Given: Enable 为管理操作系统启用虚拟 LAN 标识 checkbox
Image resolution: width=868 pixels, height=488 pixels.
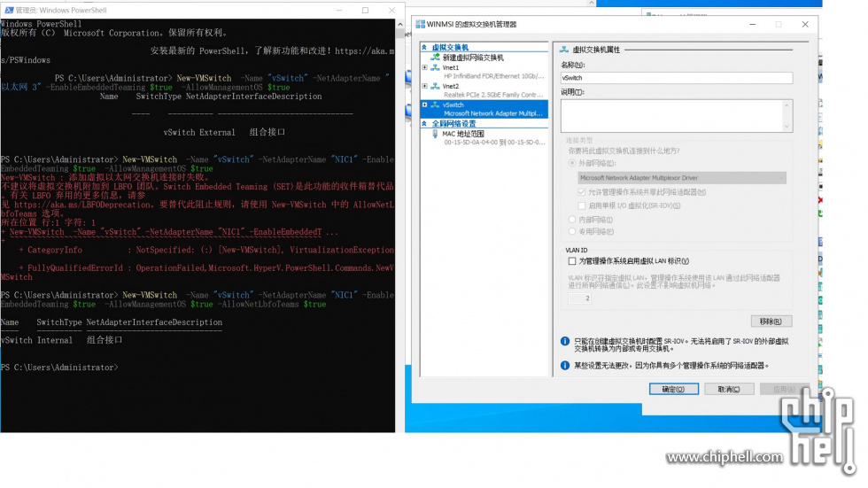Looking at the screenshot, I should (572, 261).
